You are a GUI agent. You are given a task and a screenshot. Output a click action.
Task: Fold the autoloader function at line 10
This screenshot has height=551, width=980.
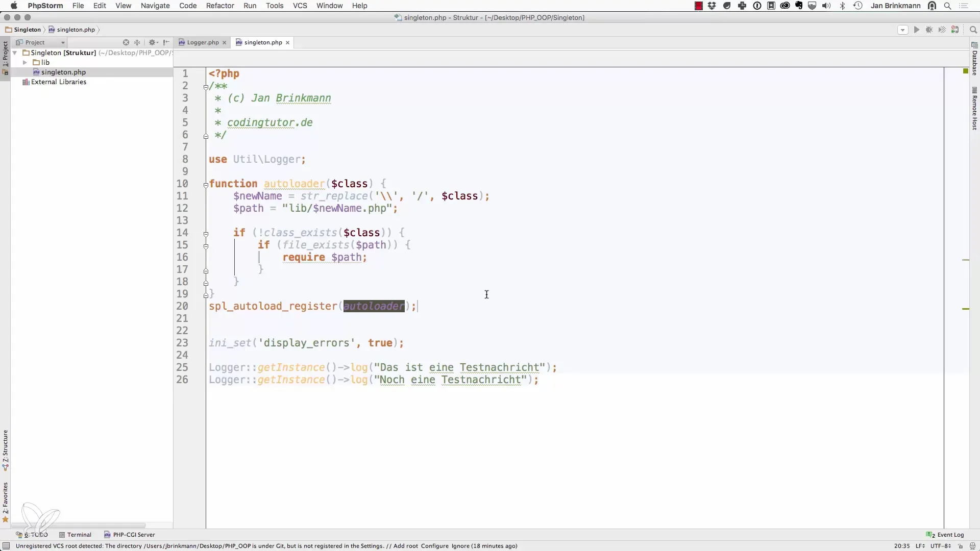tap(206, 185)
